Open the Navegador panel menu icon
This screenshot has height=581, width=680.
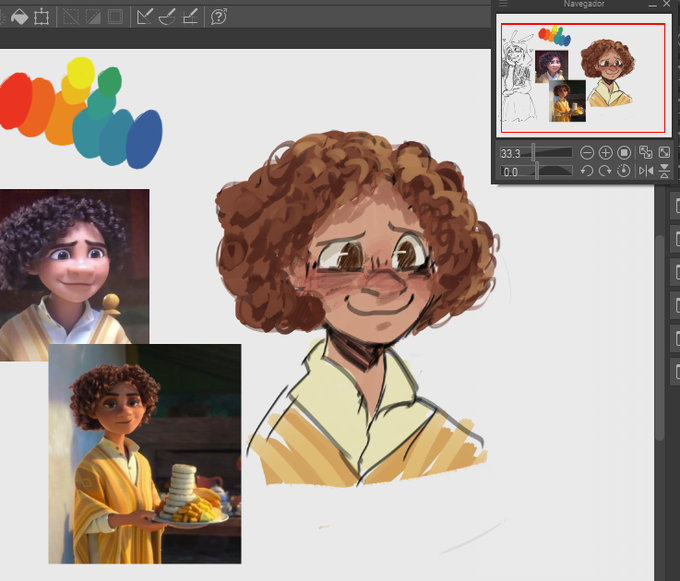point(503,4)
